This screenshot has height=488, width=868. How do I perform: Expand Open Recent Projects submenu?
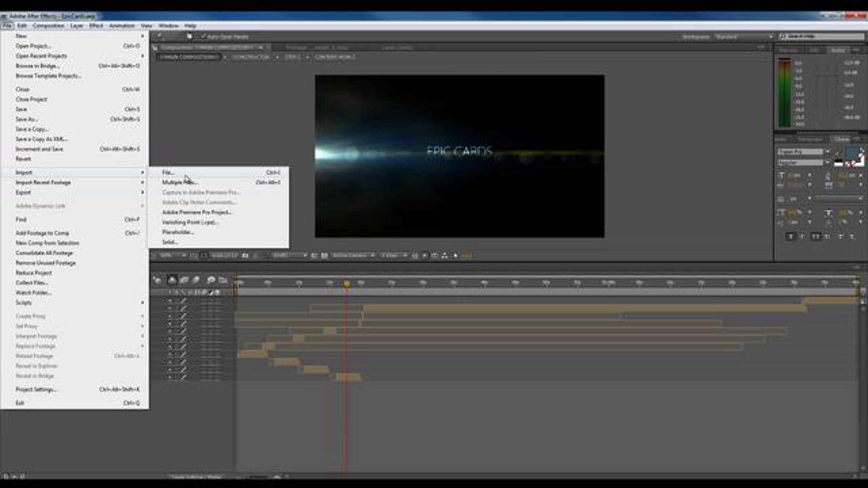(142, 56)
